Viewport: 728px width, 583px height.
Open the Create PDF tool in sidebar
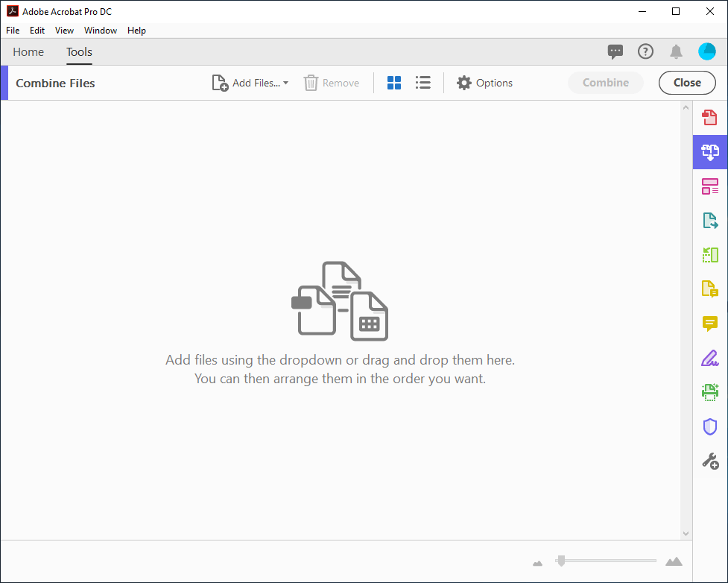tap(709, 117)
